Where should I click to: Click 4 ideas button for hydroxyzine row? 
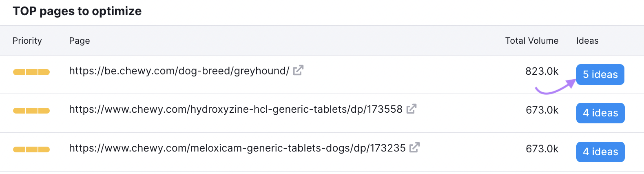coord(600,113)
